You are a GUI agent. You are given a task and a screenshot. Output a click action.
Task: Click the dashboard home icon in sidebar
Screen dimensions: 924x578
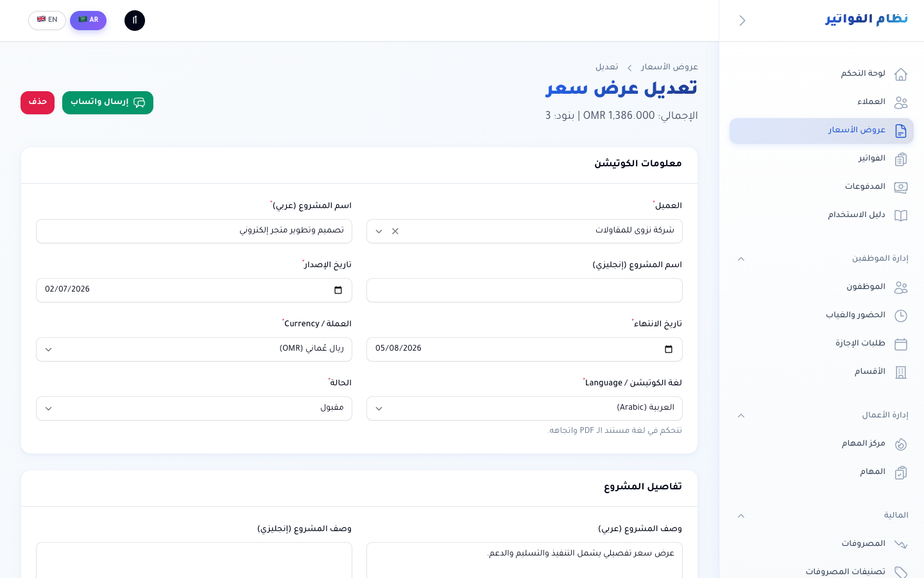(901, 74)
